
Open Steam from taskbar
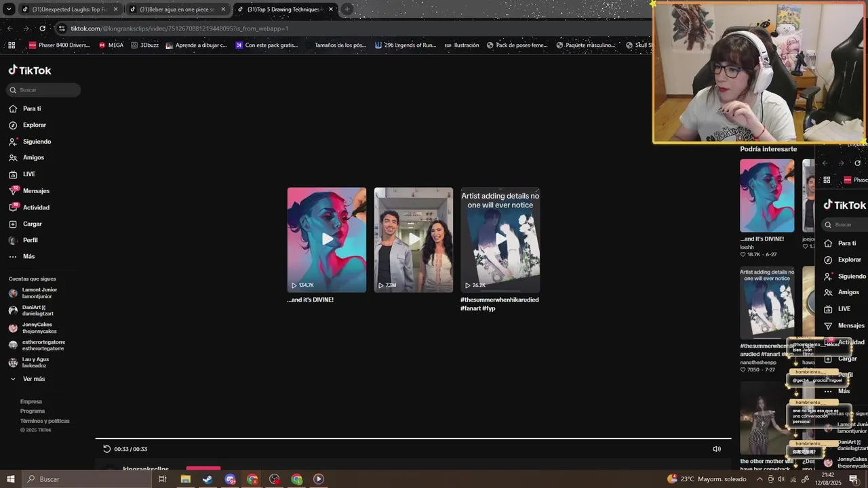(208, 479)
